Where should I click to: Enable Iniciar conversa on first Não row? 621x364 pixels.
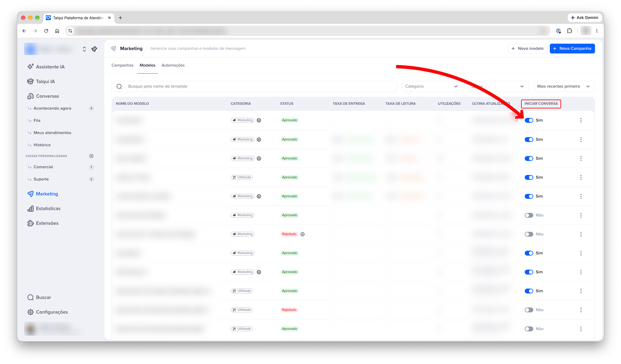point(529,215)
